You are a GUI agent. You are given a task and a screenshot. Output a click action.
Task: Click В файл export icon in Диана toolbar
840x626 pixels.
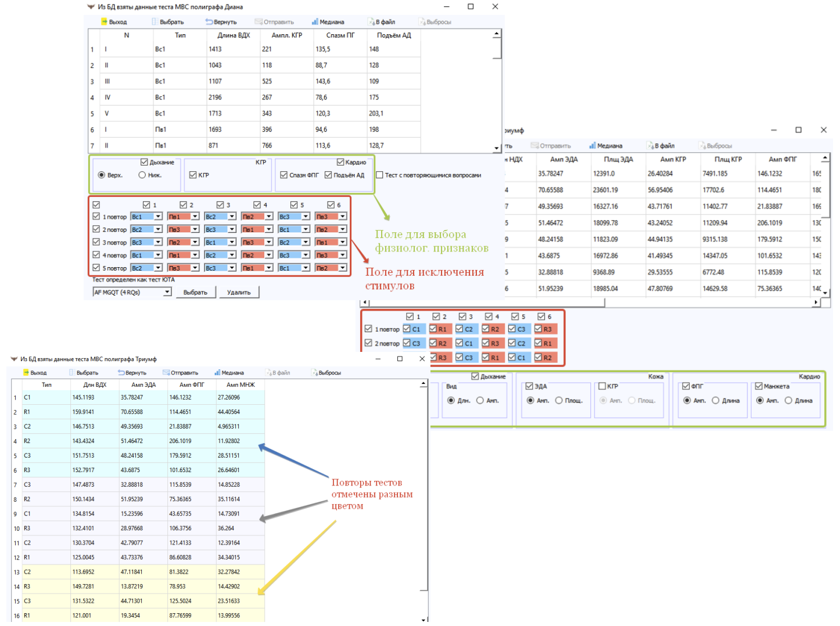(x=371, y=22)
